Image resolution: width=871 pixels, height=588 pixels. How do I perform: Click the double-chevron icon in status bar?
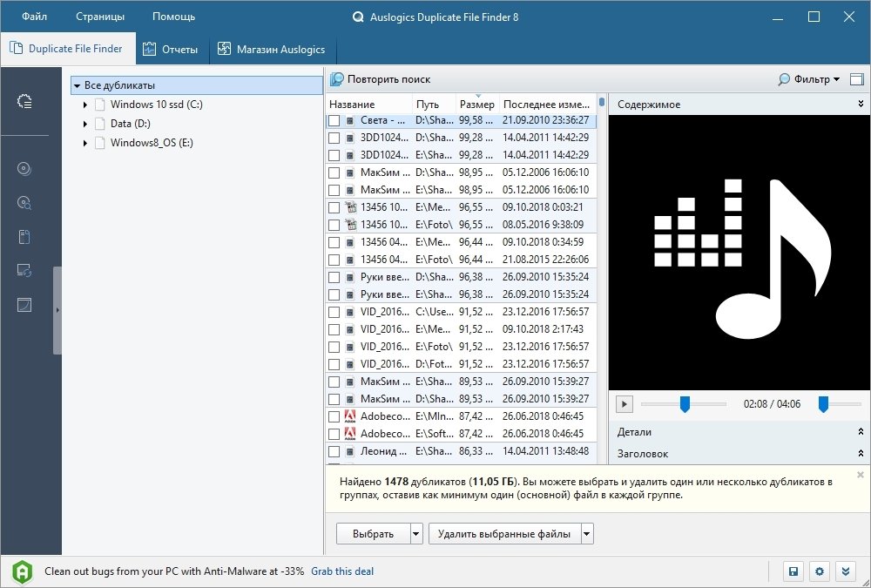[844, 571]
